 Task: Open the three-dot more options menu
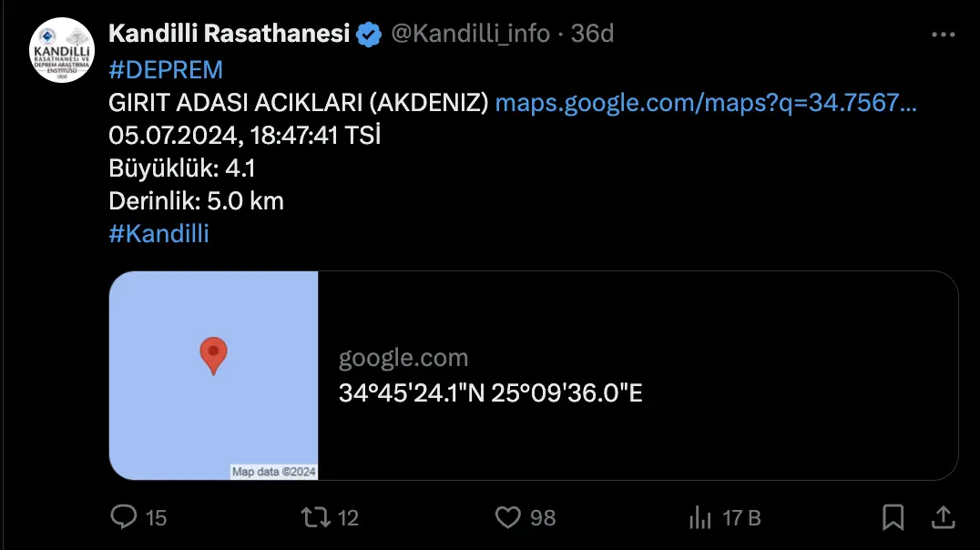click(944, 35)
